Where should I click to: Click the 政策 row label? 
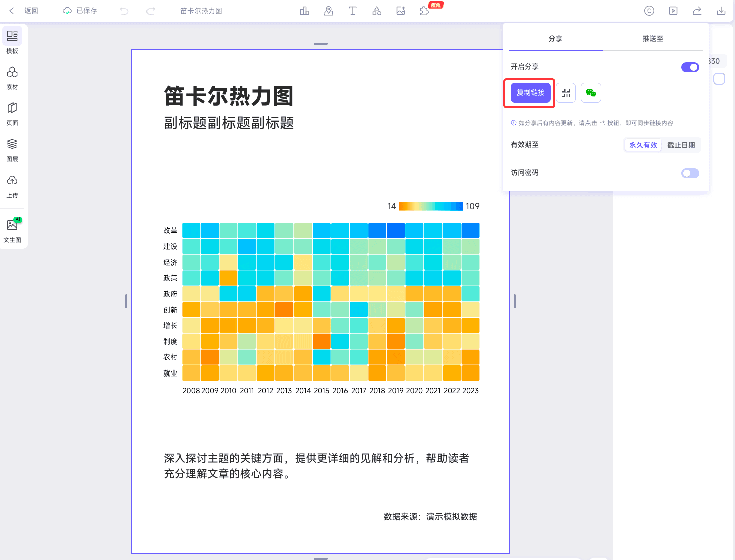[170, 278]
